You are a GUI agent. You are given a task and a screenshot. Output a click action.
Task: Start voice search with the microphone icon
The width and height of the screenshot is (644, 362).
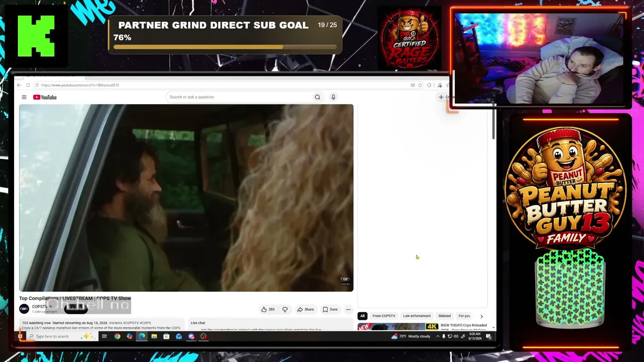[x=333, y=97]
